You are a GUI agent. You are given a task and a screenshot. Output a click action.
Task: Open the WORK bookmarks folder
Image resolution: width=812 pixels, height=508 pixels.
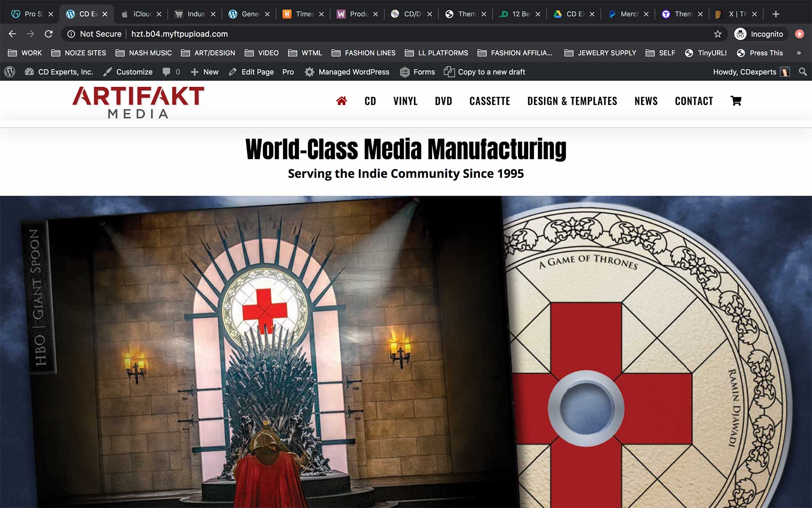(x=25, y=53)
